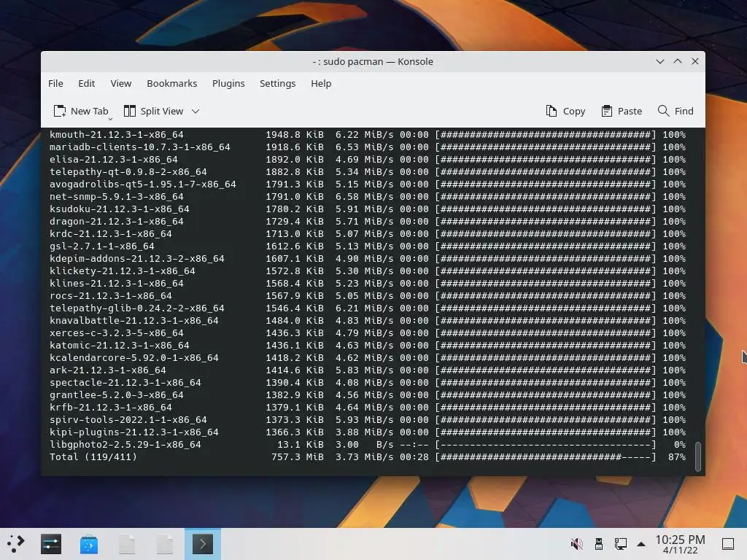Click the mariadb-clients-10.7.3-1-x86_64 line
The image size is (747, 560).
pos(368,147)
